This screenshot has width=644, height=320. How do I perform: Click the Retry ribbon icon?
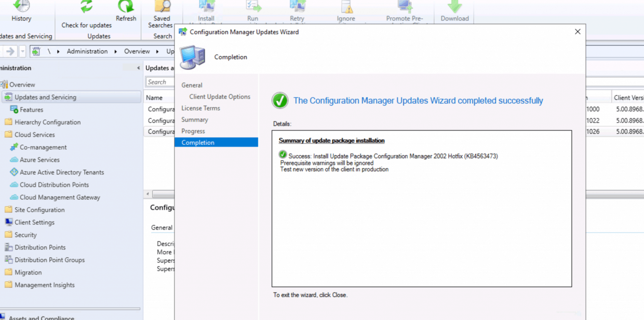click(x=297, y=6)
